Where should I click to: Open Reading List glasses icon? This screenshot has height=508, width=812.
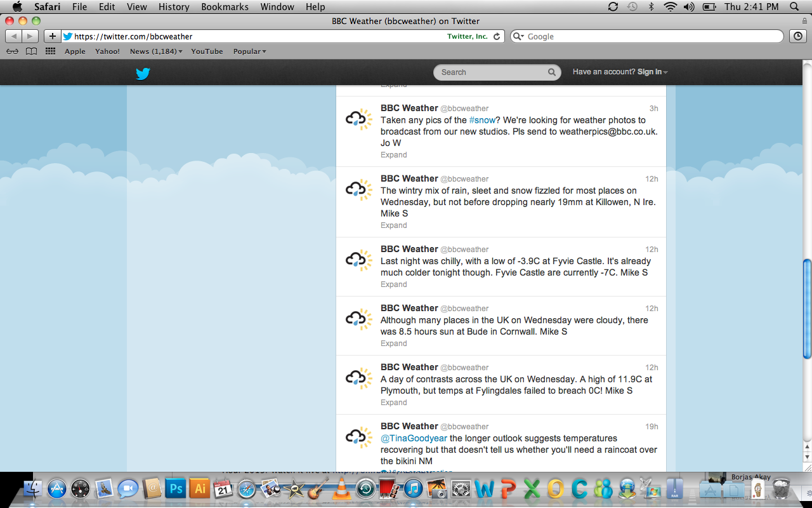[12, 51]
